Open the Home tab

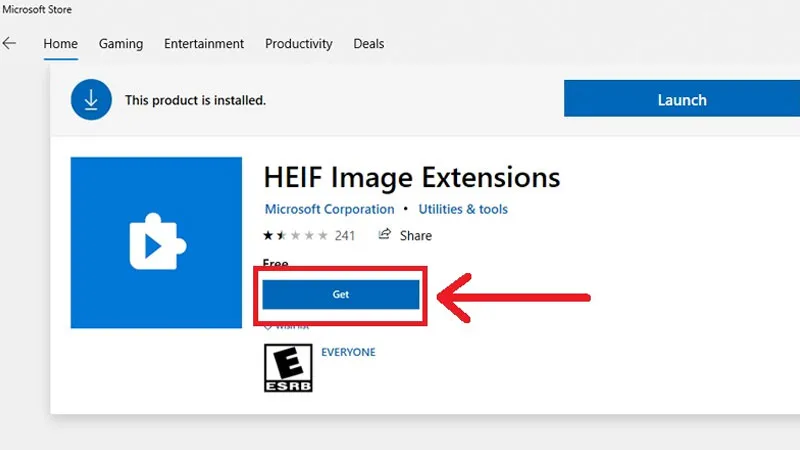(x=61, y=44)
